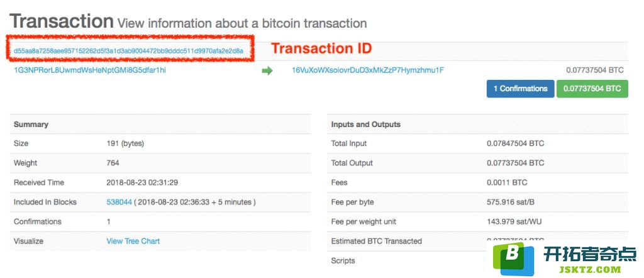Click the Scripts row label
Image resolution: width=644 pixels, height=278 pixels.
click(x=343, y=261)
